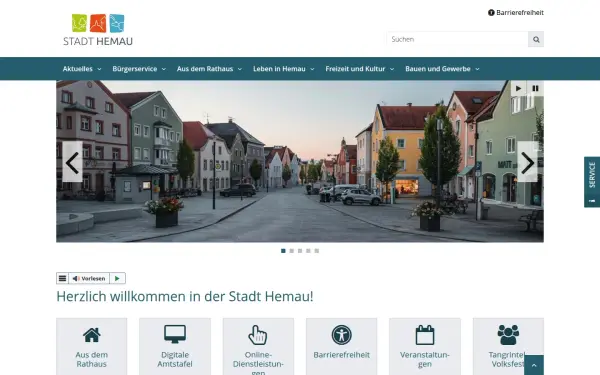The height and width of the screenshot is (375, 600).
Task: Select the third slideshow dot
Action: tap(300, 251)
